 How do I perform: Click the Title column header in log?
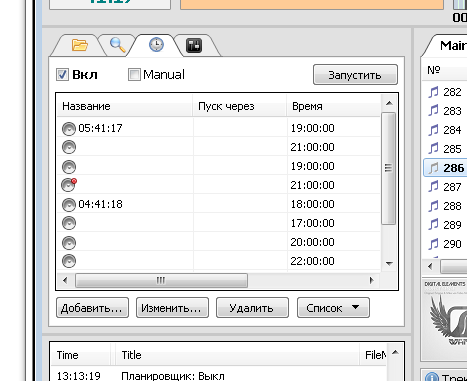238,355
